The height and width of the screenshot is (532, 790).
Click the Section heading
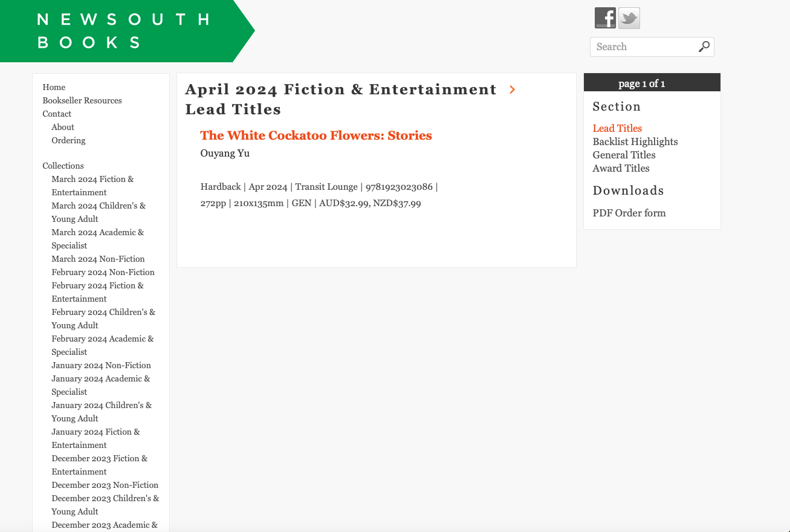(617, 106)
